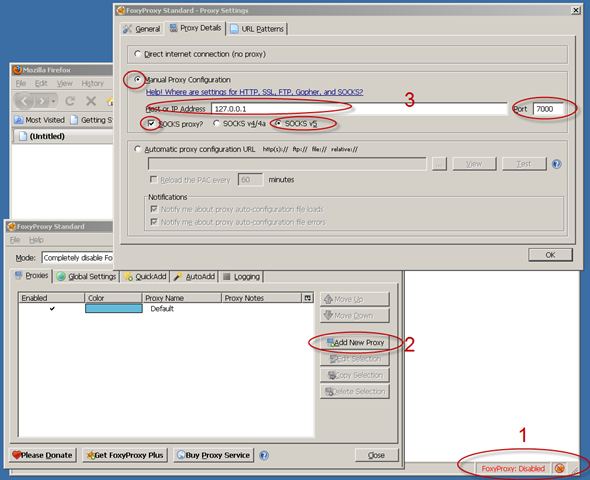Click the Default proxy blue color swatch
This screenshot has width=590, height=480.
[114, 308]
